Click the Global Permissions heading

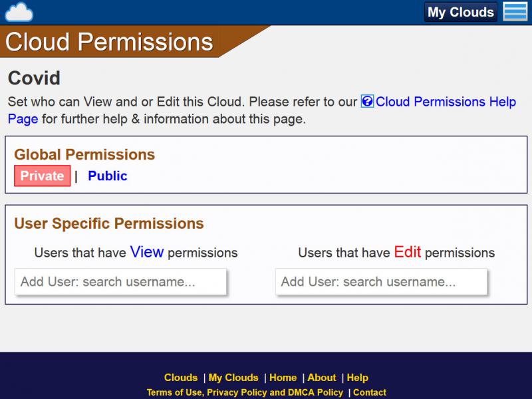pos(84,154)
